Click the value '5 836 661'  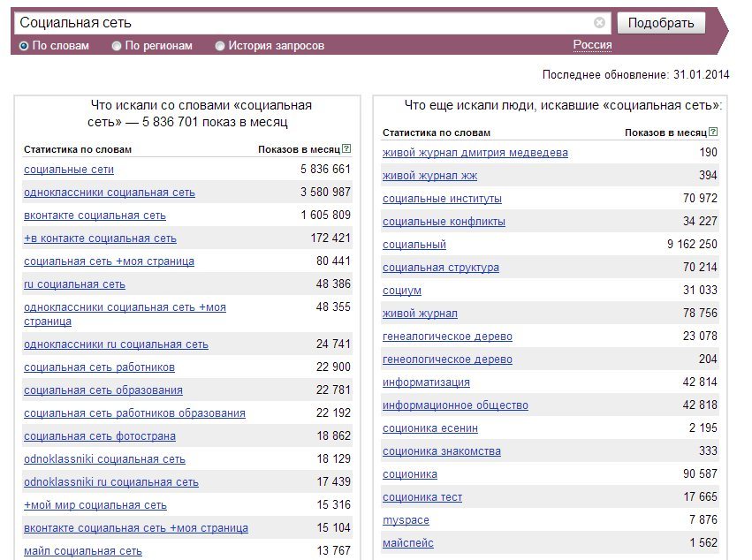(x=326, y=170)
